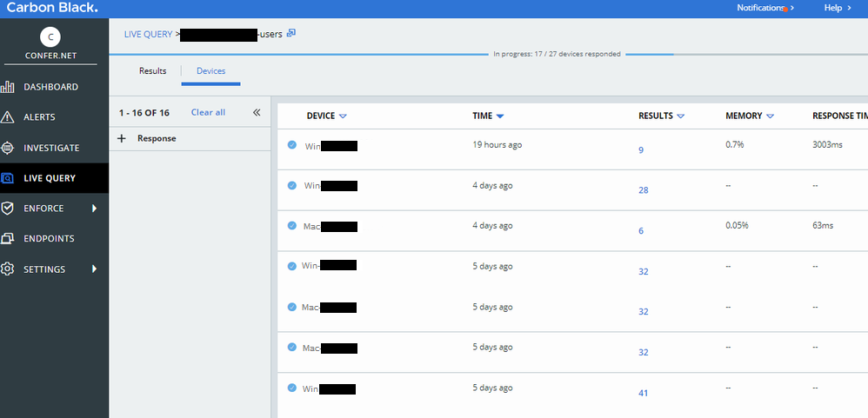
Task: Toggle checkmark for device with 9 results
Action: pos(292,145)
